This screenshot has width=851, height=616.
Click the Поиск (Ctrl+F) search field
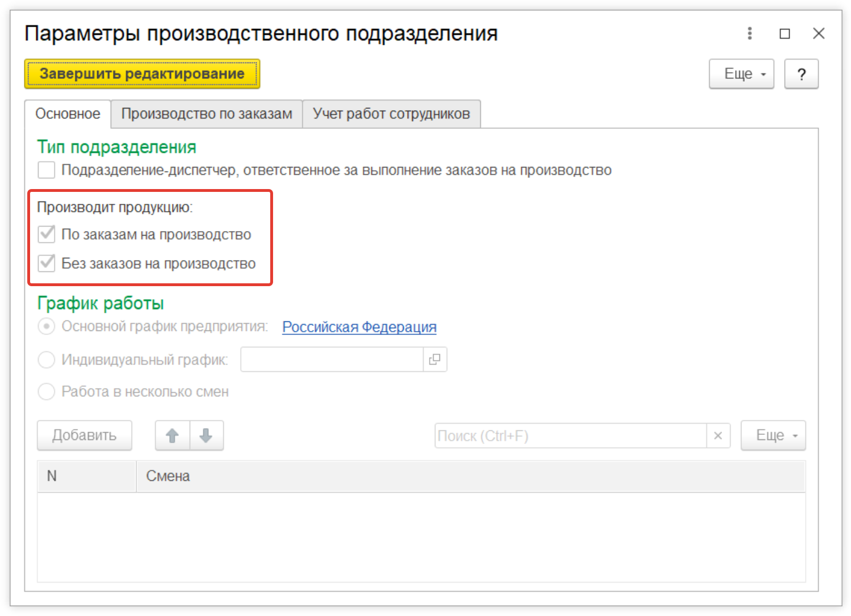[571, 435]
